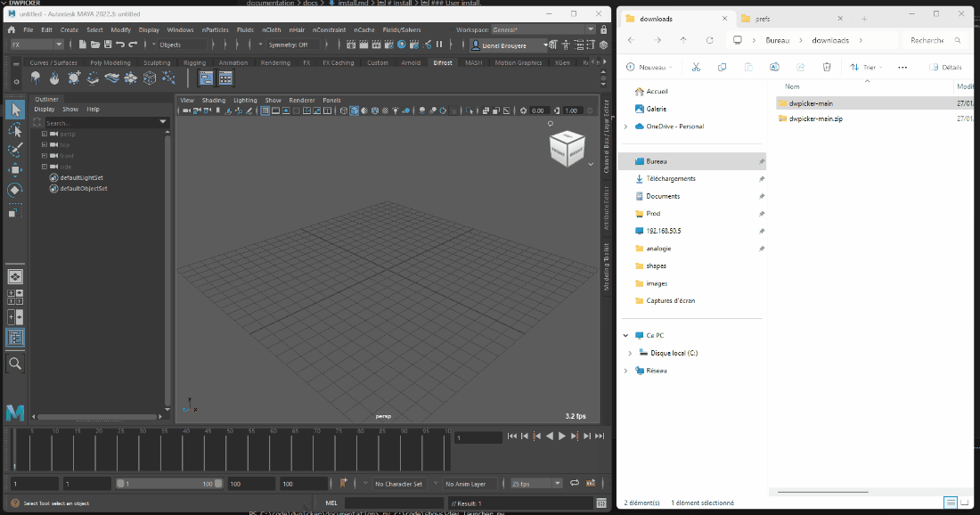Expand the top camera node in Outliner
Screen dimensions: 980x515
pos(45,144)
